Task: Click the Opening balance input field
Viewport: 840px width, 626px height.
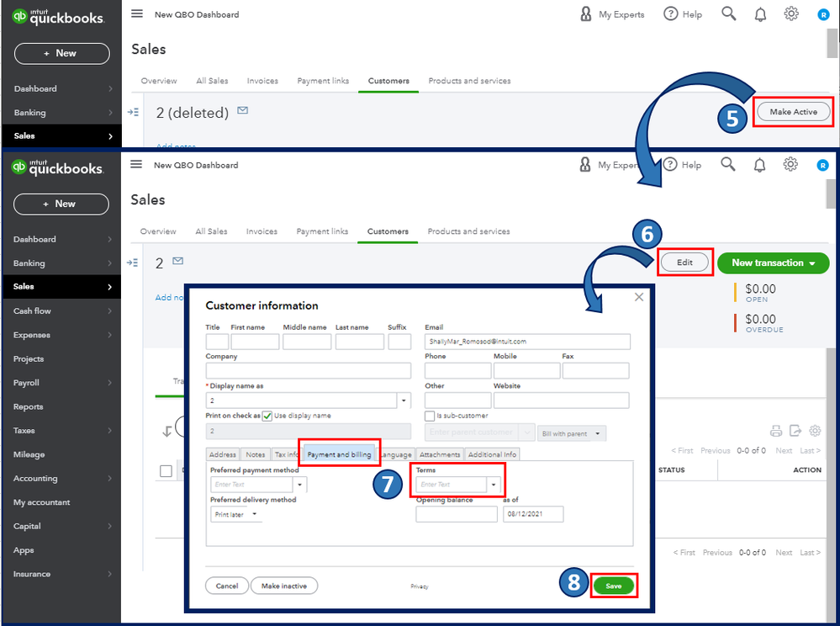Action: point(457,515)
